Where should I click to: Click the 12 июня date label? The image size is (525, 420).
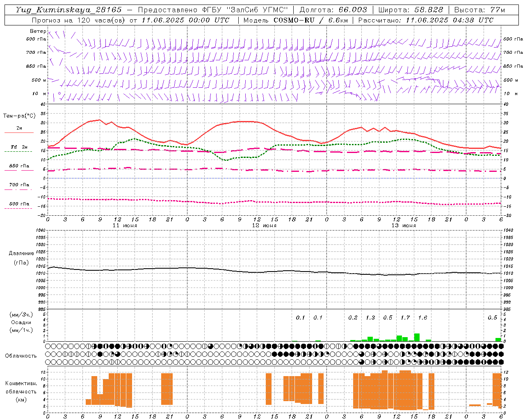264,225
